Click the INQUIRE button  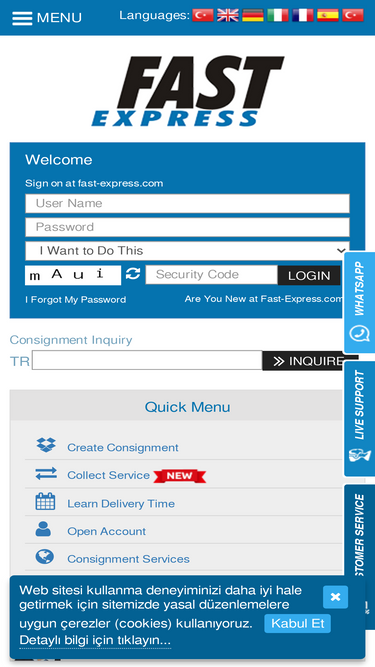pyautogui.click(x=303, y=361)
